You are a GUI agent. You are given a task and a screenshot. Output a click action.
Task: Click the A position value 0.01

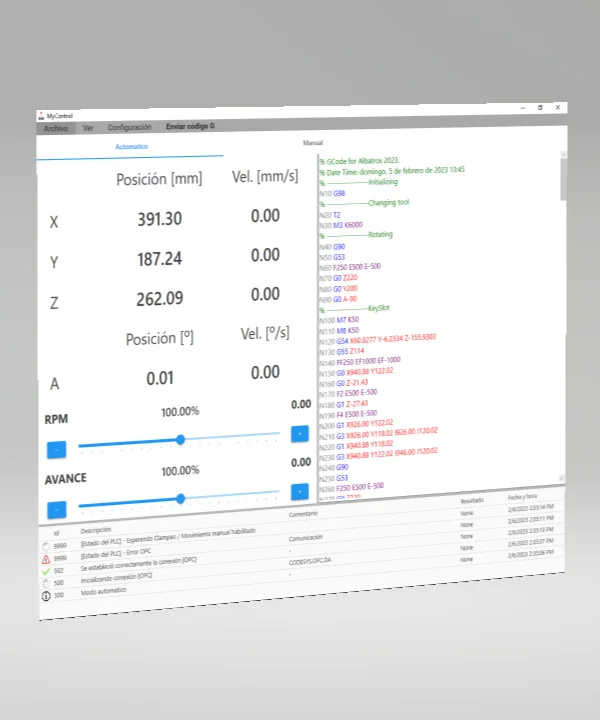pos(160,378)
